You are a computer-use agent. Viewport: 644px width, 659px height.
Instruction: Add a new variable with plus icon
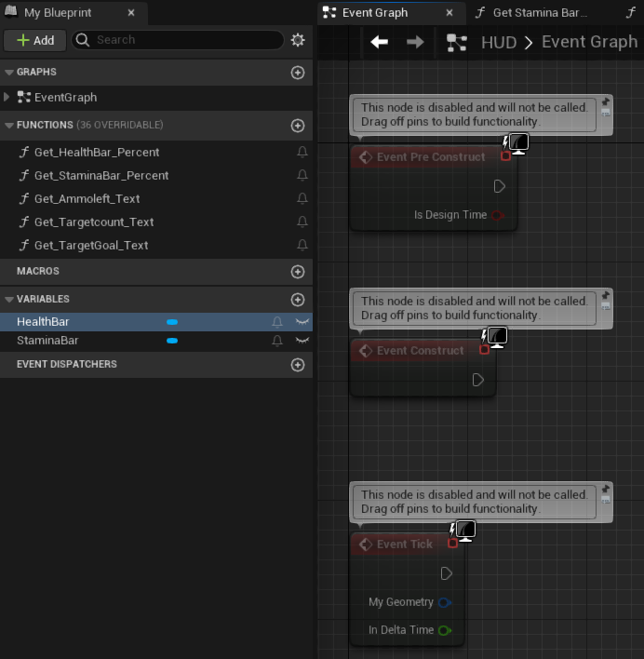pyautogui.click(x=298, y=300)
